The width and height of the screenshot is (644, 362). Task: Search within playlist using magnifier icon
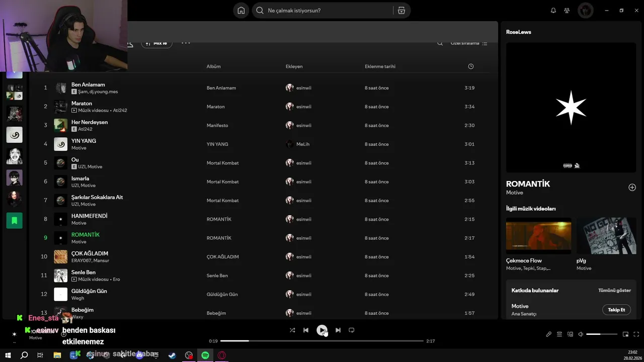[440, 43]
